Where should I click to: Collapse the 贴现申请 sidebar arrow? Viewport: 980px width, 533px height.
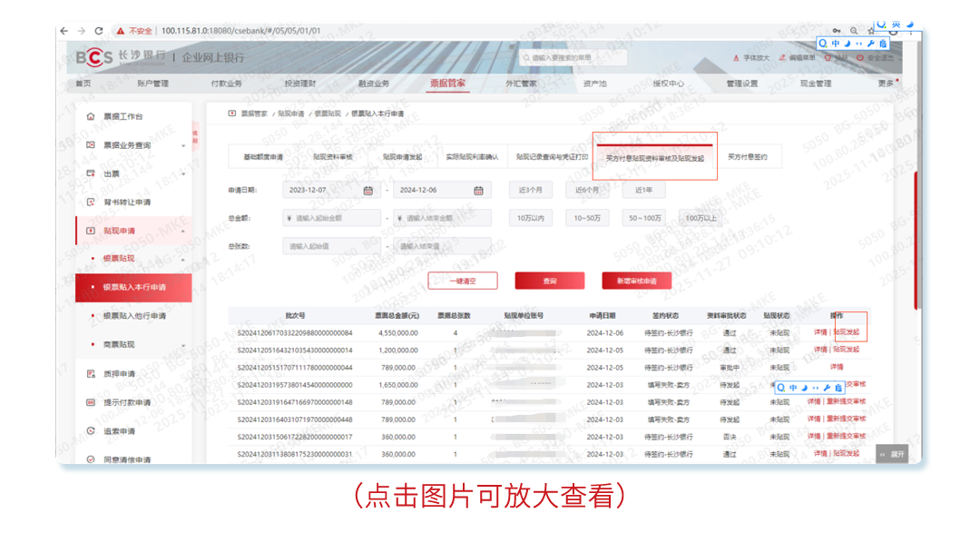click(x=183, y=232)
